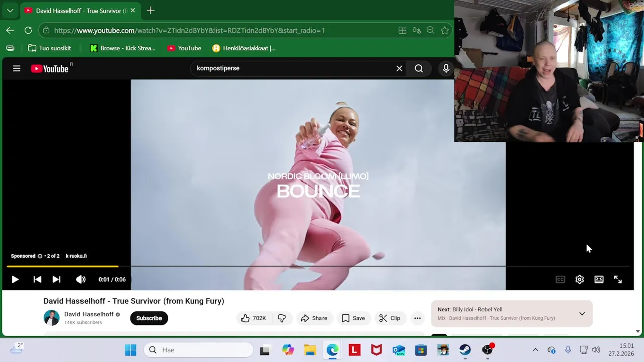Open the browser tab list dropdown
Viewport: 644px width, 362px height.
pyautogui.click(x=10, y=10)
